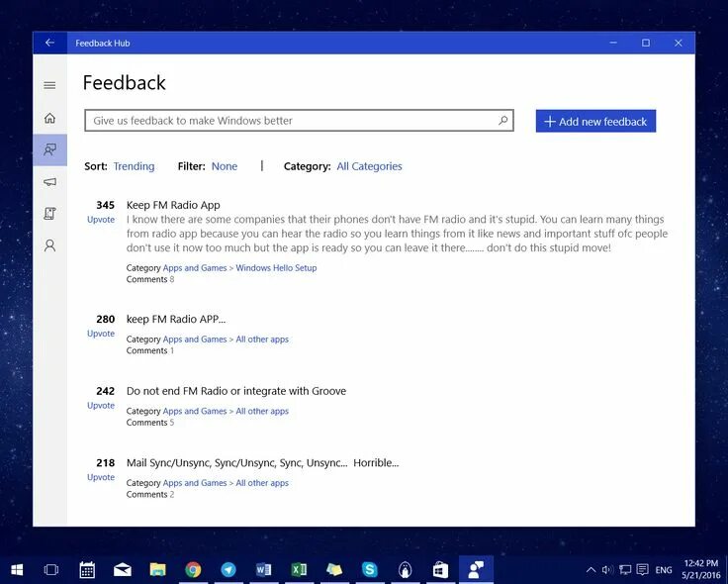Viewport: 728px width, 584px height.
Task: Open the All Categories selector
Action: tap(369, 166)
